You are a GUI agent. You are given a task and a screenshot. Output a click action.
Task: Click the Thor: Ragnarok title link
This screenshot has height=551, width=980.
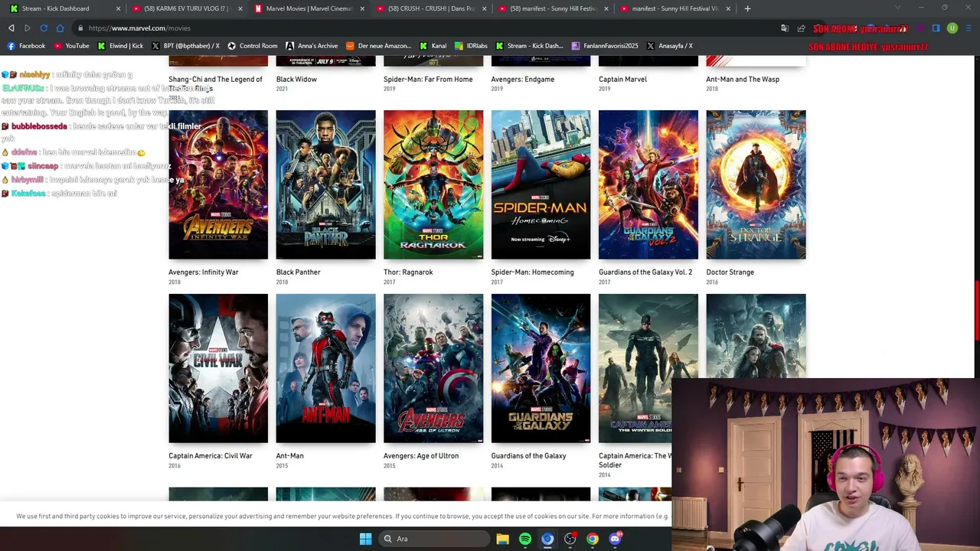[x=408, y=272]
